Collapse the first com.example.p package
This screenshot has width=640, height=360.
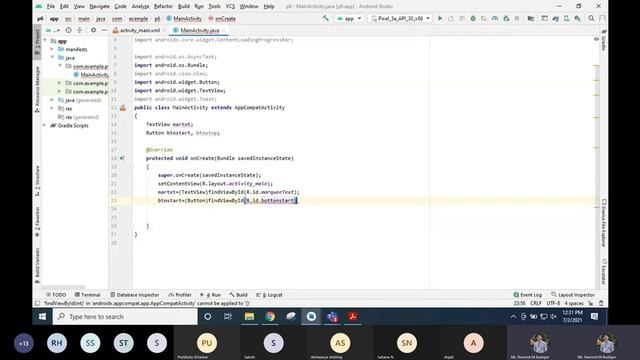(x=60, y=66)
